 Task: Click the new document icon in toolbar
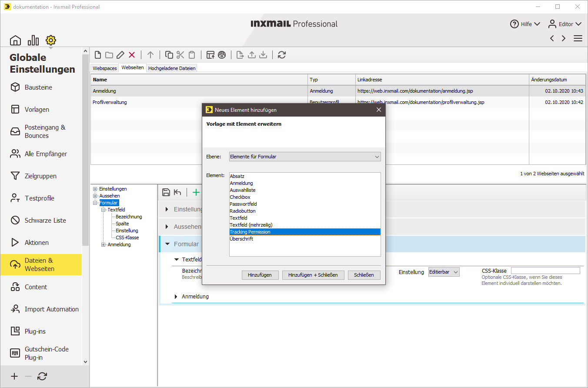click(x=98, y=55)
